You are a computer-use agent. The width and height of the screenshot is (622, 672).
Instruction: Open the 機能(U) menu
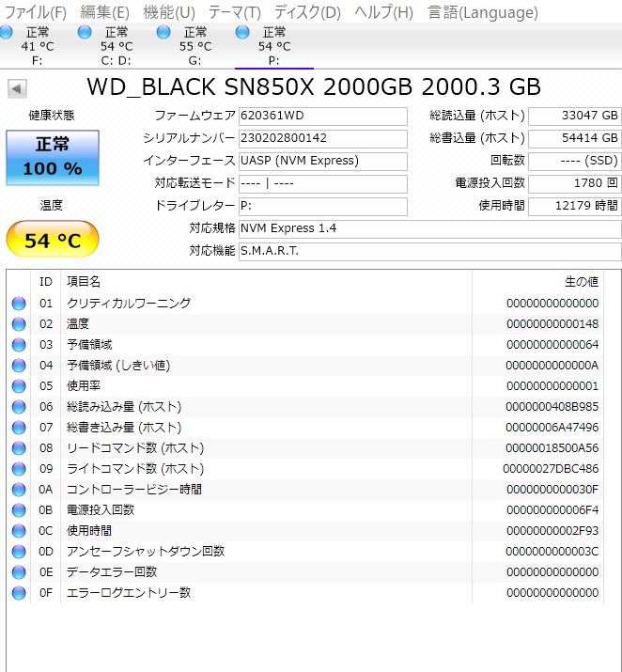pyautogui.click(x=169, y=12)
